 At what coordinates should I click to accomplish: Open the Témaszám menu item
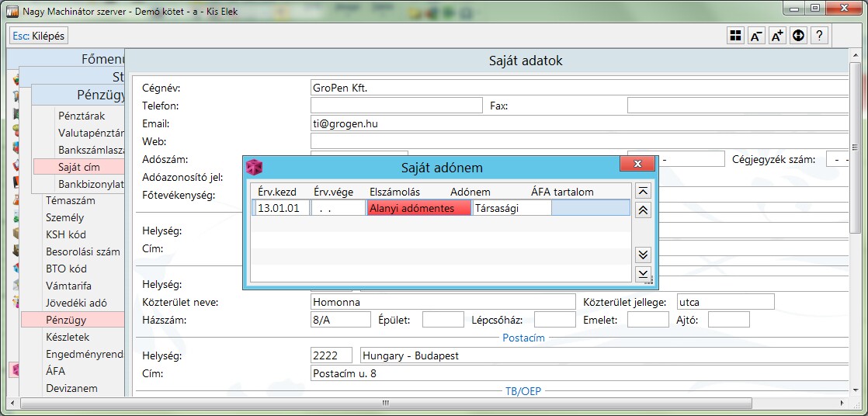click(x=71, y=200)
